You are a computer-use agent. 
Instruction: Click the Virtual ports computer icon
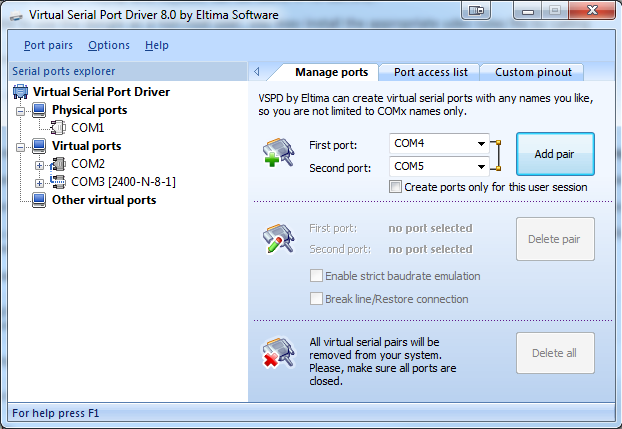39,146
